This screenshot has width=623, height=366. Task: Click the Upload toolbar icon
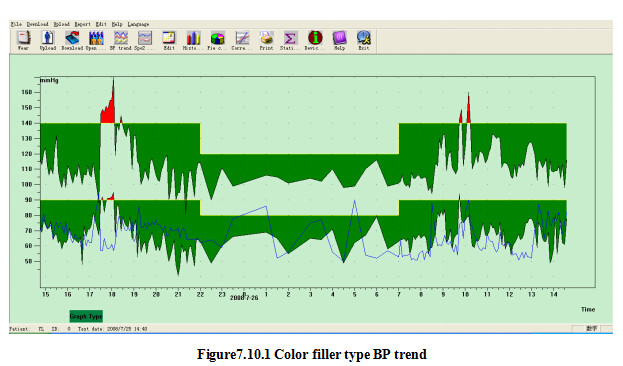(48, 41)
